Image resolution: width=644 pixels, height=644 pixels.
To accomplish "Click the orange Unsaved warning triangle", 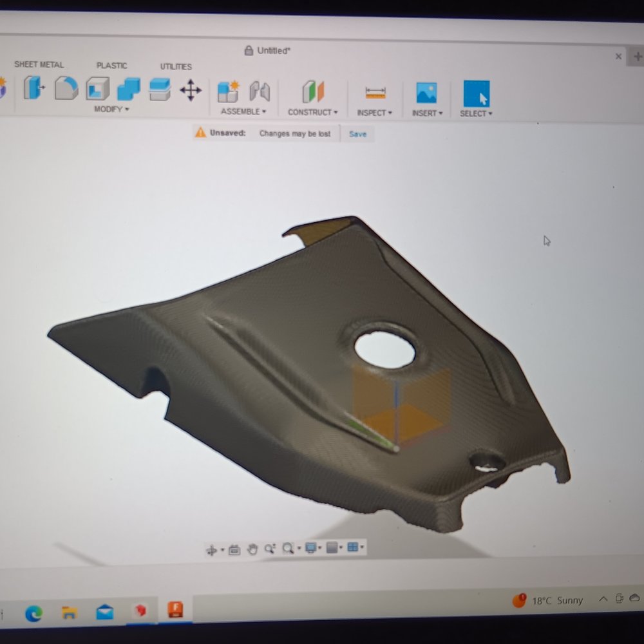I will pyautogui.click(x=200, y=132).
